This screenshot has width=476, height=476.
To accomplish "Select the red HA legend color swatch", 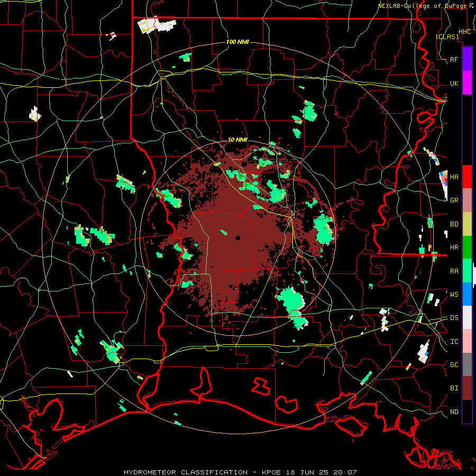I will 467,177.
